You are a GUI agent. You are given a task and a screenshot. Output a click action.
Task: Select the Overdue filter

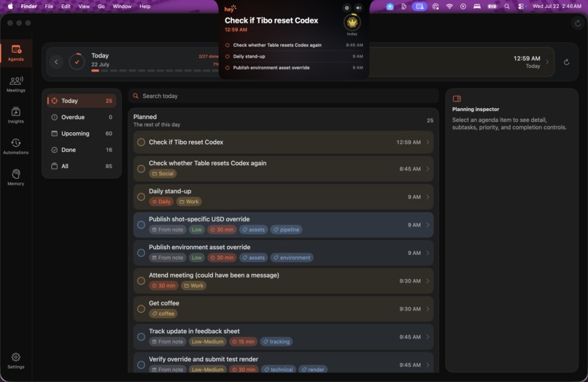[82, 117]
